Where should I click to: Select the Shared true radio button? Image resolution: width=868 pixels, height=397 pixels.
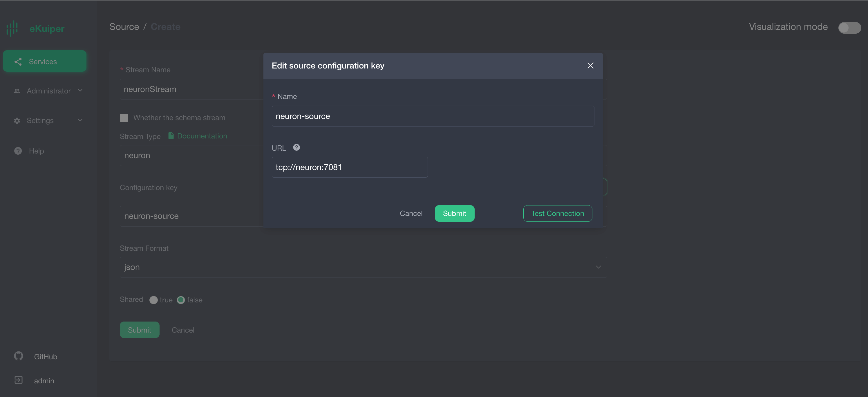click(153, 300)
